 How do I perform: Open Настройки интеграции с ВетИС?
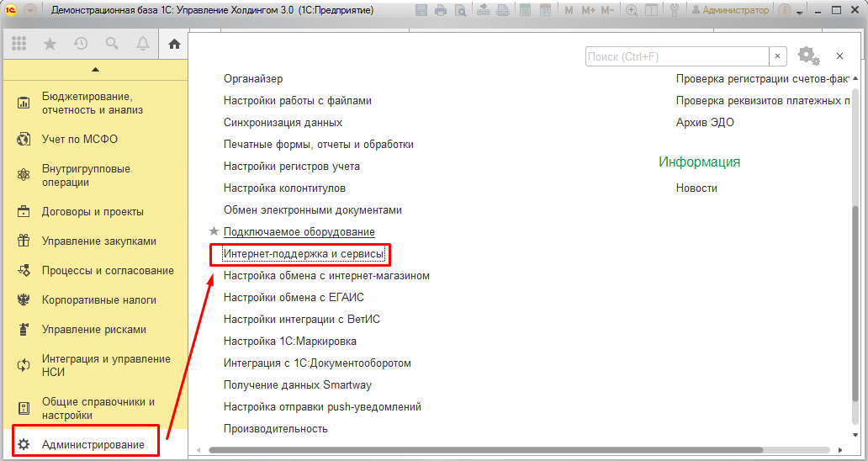click(x=302, y=320)
